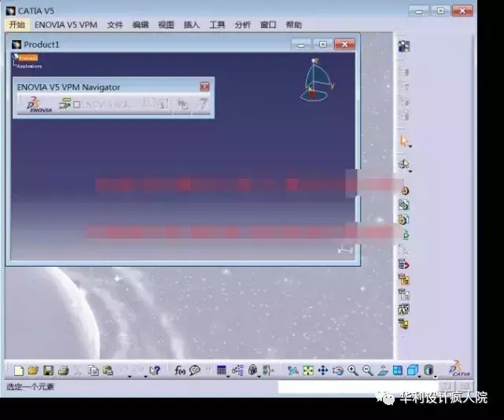Click the Knowledge comment bubble icon
This screenshot has width=504, height=420.
pos(195,370)
